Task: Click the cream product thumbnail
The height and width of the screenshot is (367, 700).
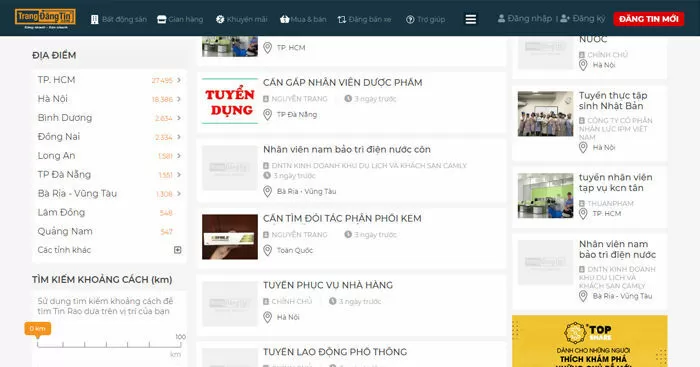Action: 230,237
